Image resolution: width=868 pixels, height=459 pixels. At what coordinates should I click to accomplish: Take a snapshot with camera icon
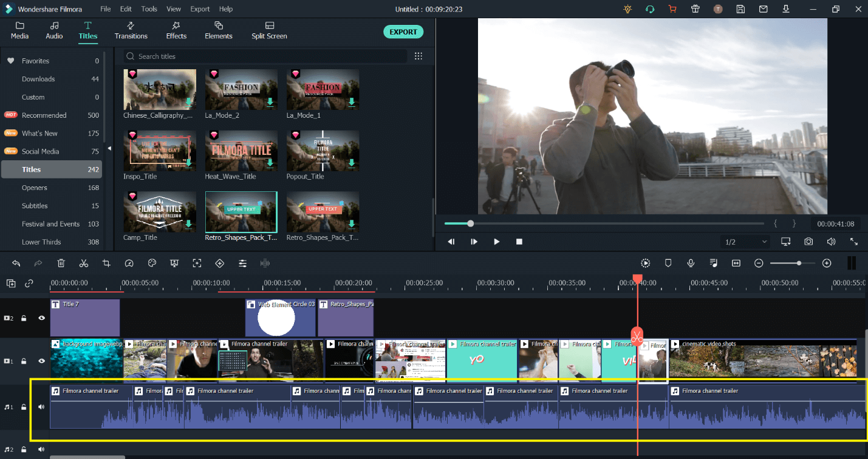coord(808,242)
